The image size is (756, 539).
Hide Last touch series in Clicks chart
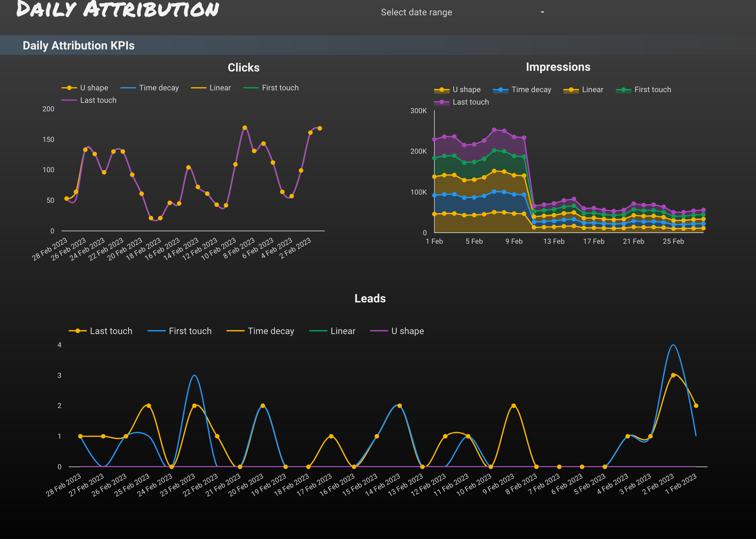pyautogui.click(x=98, y=100)
